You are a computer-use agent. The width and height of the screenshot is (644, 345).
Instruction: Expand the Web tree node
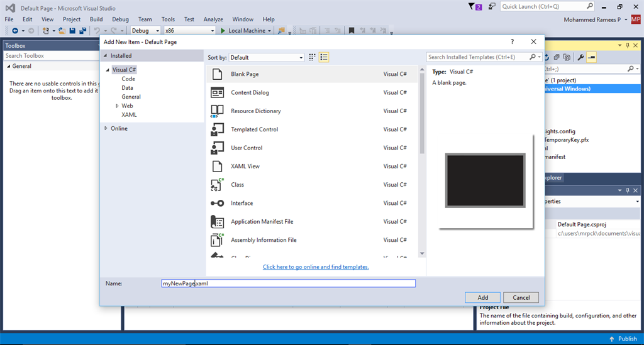coord(117,106)
